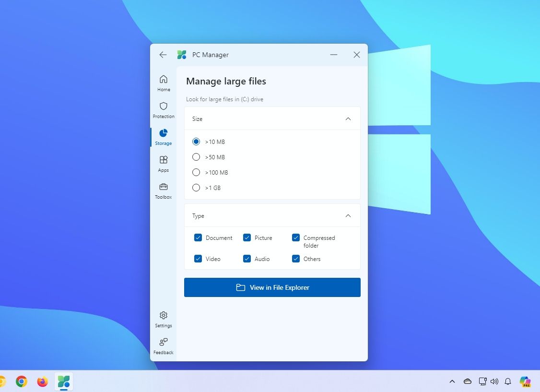Disable the Audio file type

click(247, 259)
